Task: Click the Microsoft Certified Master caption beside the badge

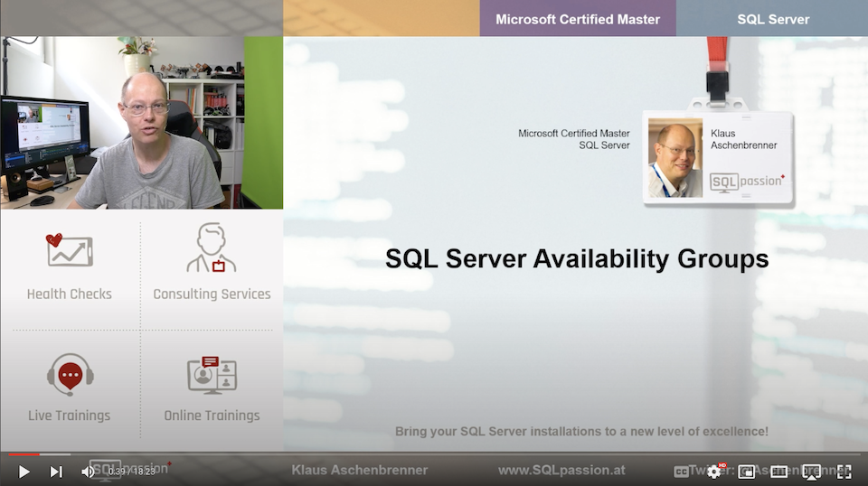Action: pyautogui.click(x=574, y=139)
